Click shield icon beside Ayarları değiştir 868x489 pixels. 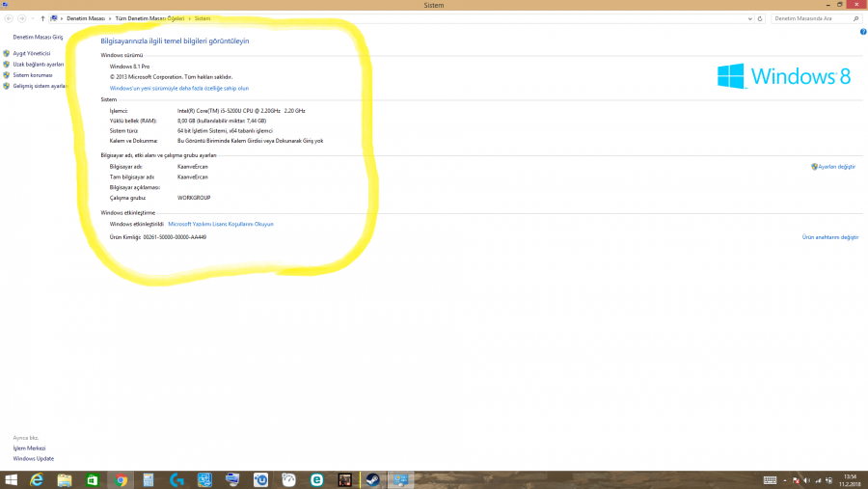[x=814, y=167]
